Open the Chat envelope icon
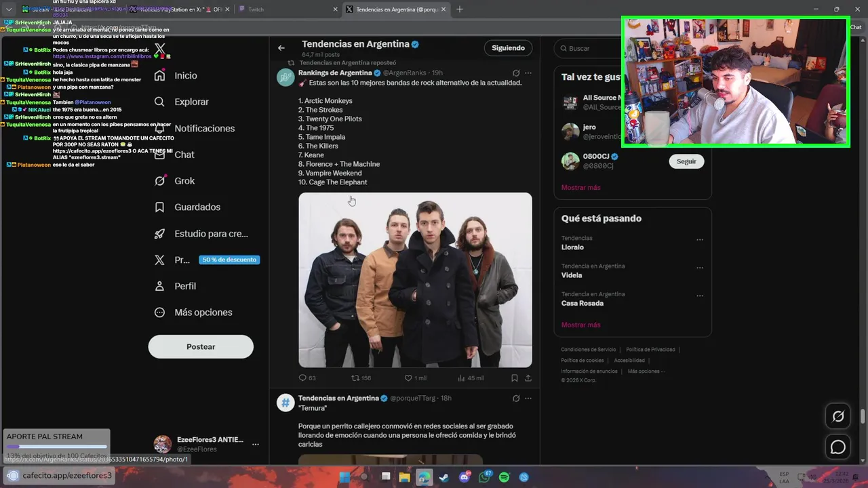868x488 pixels. coord(159,155)
